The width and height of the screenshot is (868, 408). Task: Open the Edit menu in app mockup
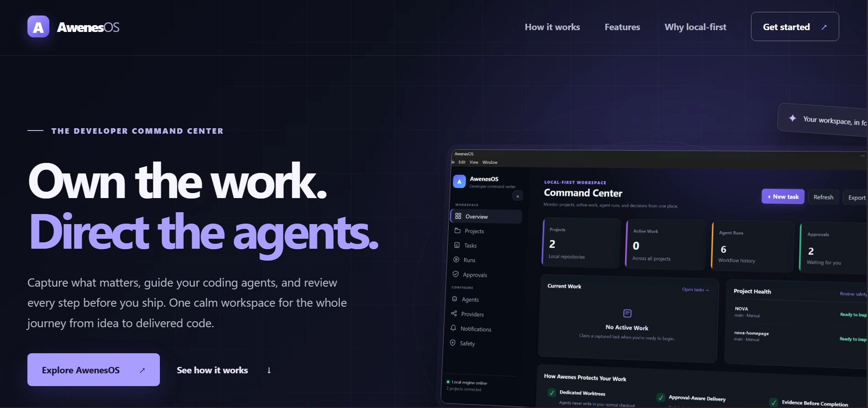point(462,162)
